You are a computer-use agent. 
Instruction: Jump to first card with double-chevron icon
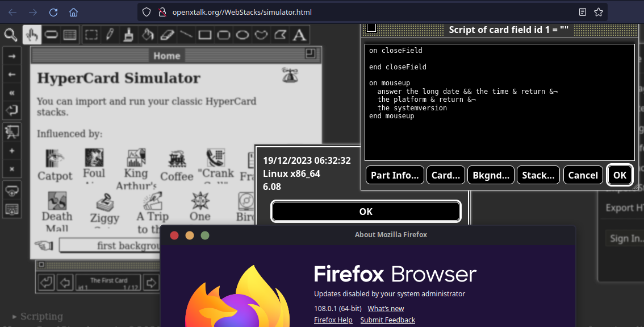tap(11, 93)
